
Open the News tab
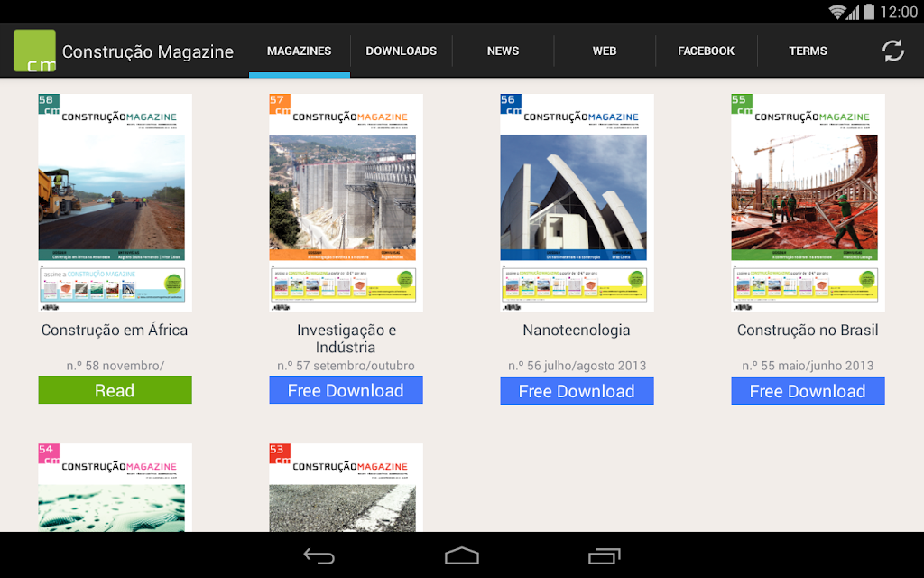[504, 51]
